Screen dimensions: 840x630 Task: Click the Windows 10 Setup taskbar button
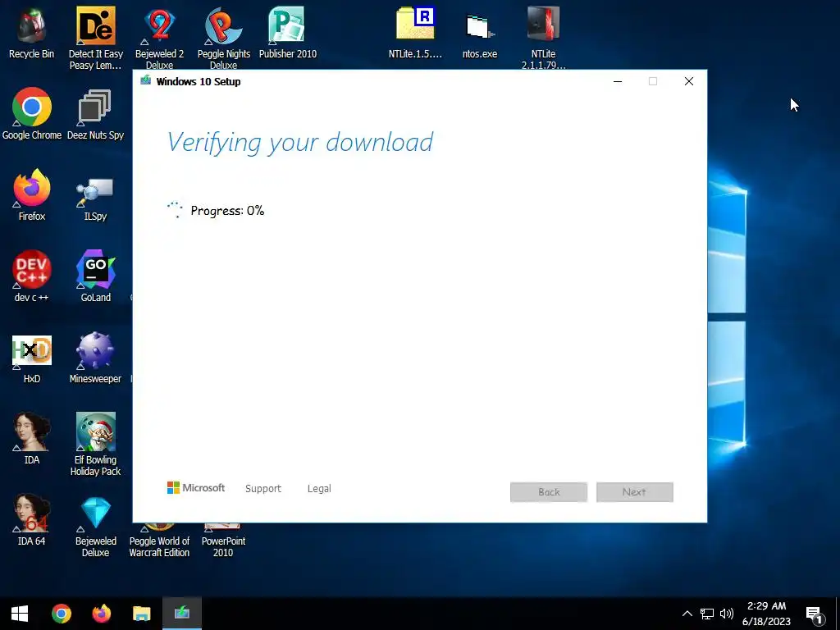click(181, 614)
